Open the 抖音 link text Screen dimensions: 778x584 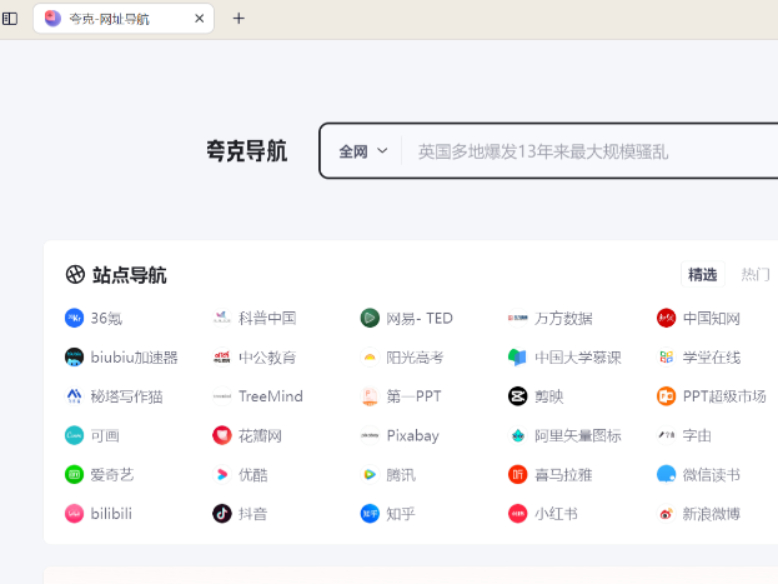[253, 514]
